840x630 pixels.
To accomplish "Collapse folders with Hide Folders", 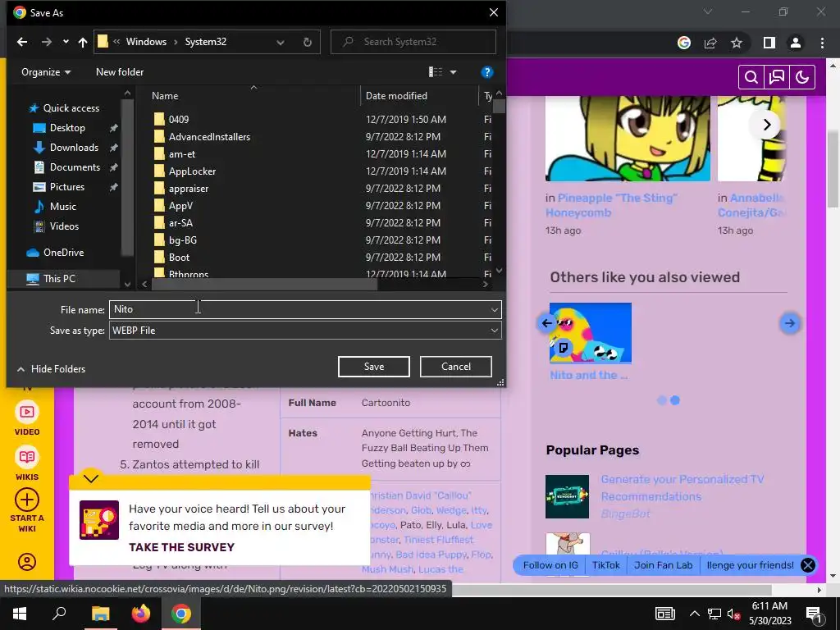I will pos(52,368).
